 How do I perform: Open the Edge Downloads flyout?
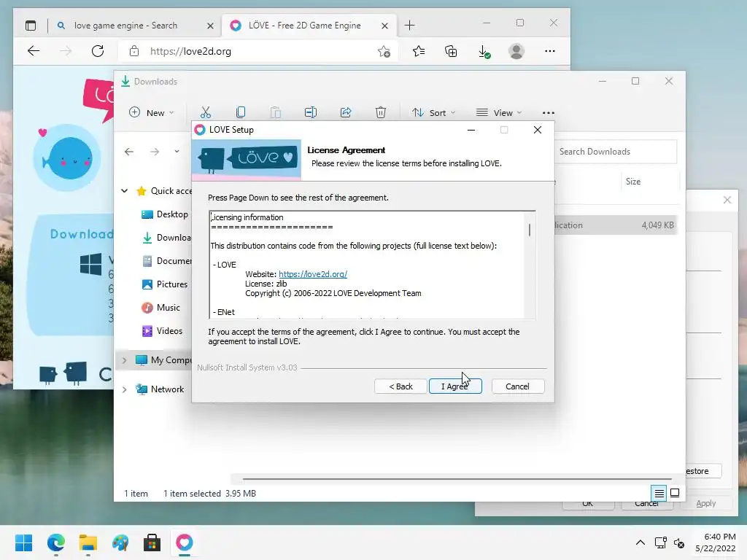[484, 52]
